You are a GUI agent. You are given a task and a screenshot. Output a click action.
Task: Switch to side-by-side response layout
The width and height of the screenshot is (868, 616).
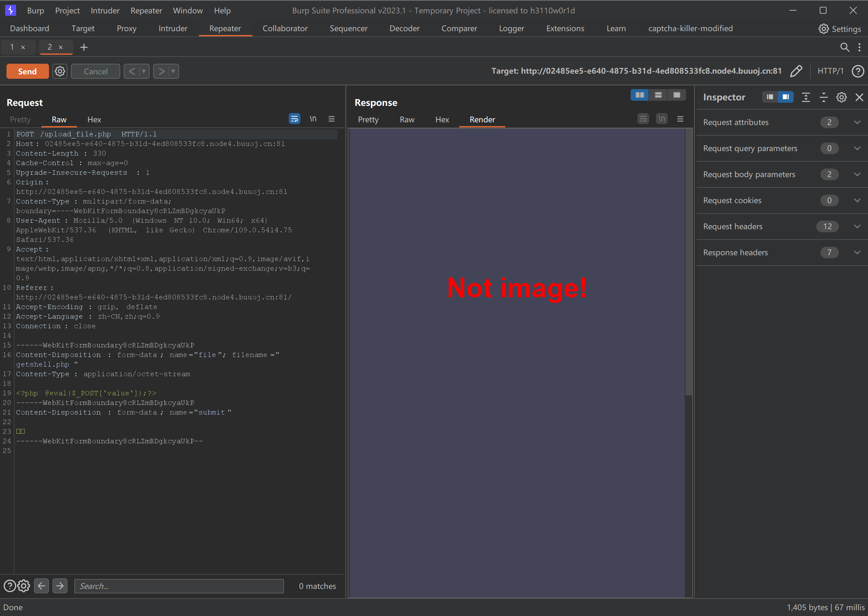639,95
